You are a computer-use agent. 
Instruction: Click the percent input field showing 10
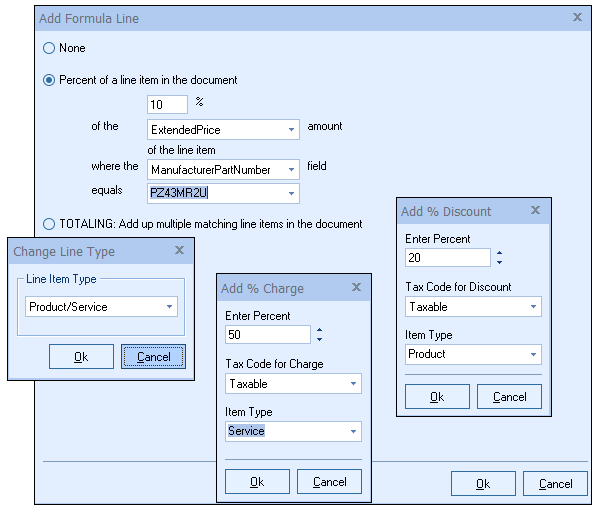[166, 105]
